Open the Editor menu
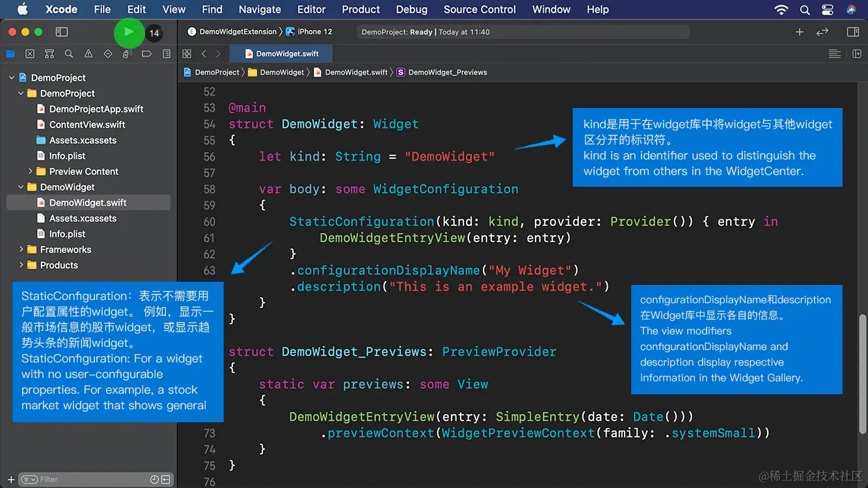Viewport: 868px width, 488px height. (x=312, y=9)
